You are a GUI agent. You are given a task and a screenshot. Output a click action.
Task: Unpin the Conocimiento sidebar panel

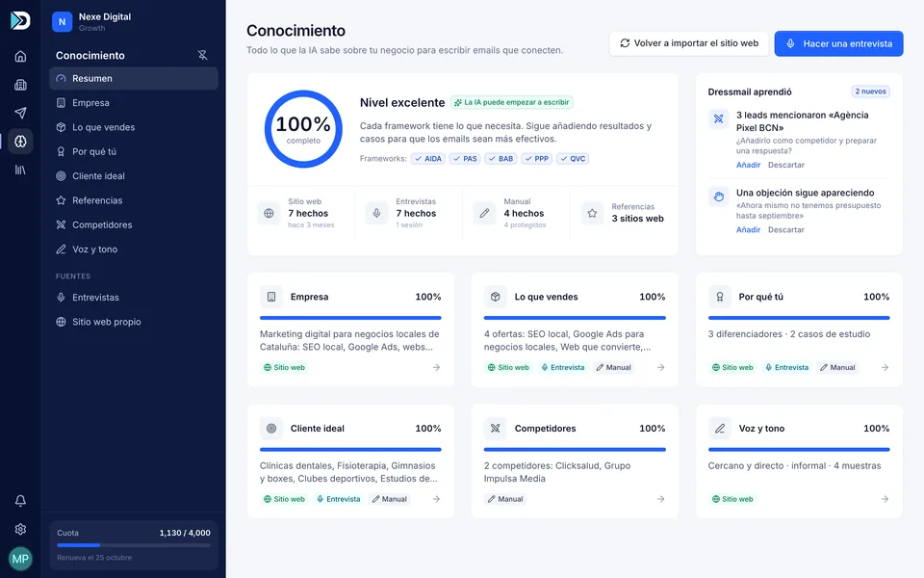(202, 55)
